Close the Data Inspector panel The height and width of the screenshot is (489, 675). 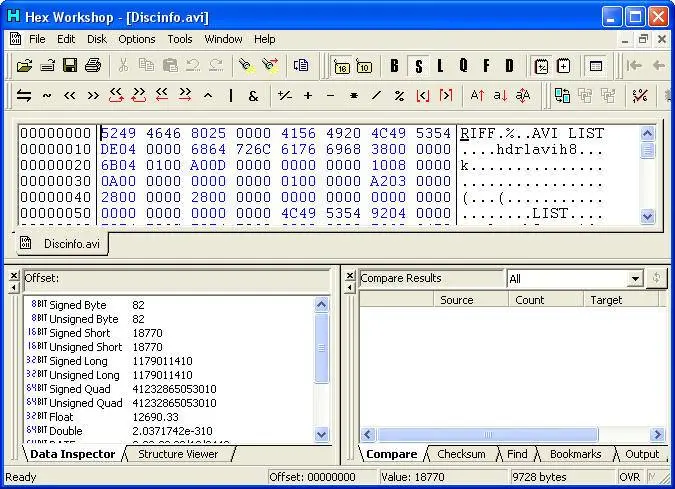tap(14, 275)
